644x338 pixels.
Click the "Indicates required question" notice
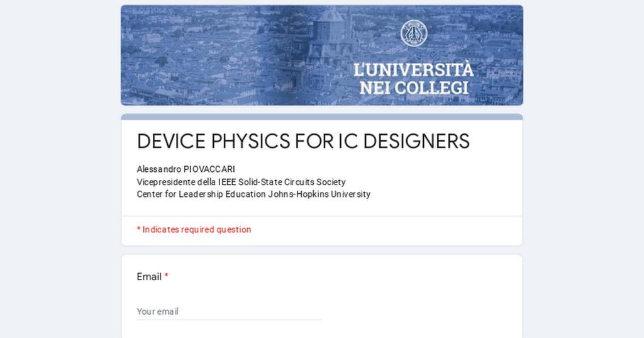(x=197, y=230)
